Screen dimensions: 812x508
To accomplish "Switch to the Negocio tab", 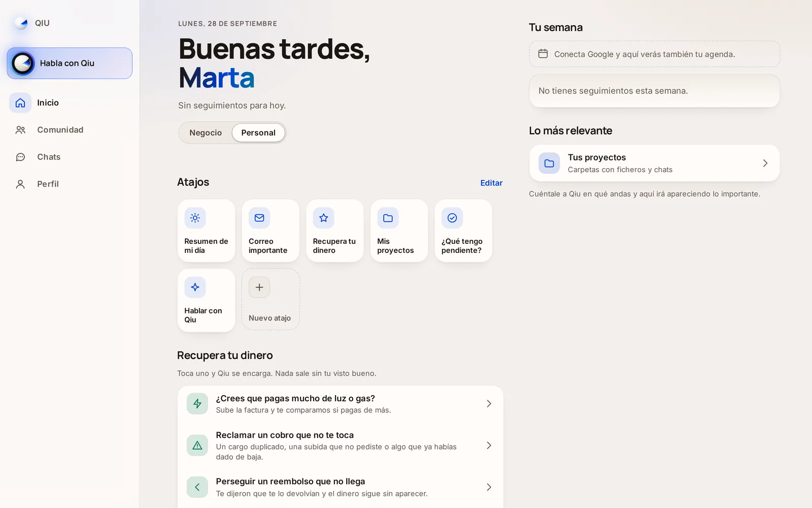I will [206, 133].
